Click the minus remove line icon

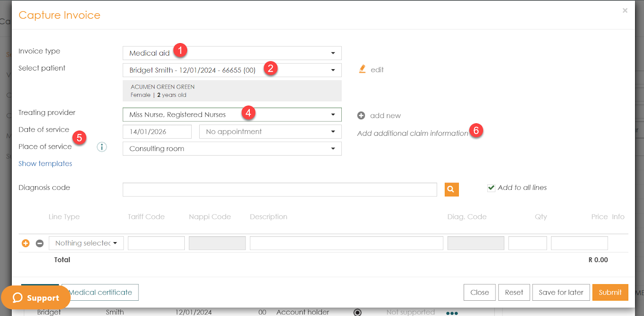[x=39, y=243]
